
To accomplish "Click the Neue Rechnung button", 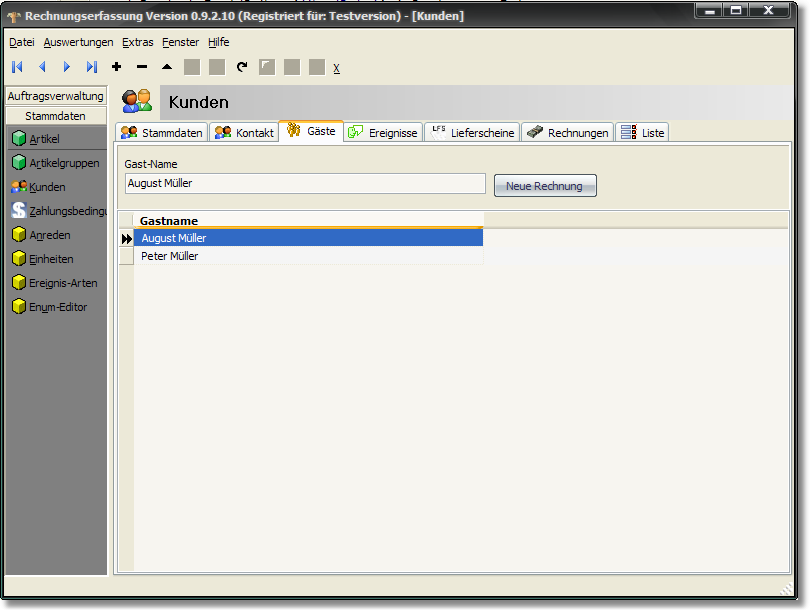I will coord(545,186).
